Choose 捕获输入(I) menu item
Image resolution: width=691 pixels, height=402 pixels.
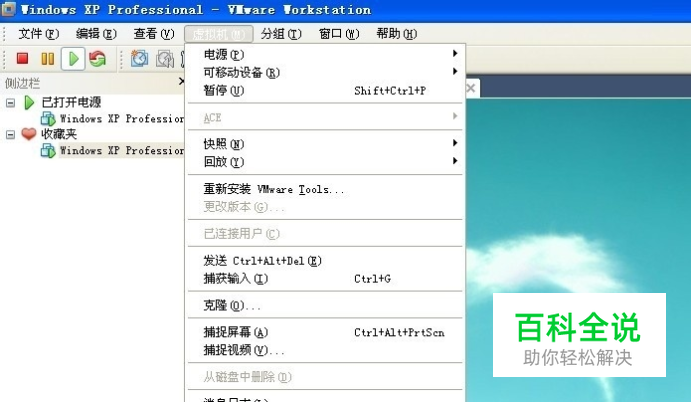(x=325, y=279)
